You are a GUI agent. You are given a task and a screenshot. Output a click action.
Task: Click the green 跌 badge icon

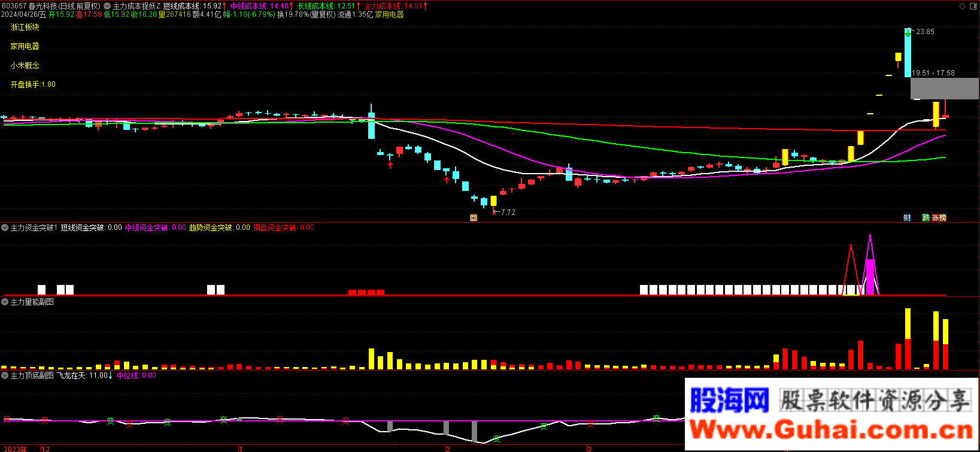click(x=926, y=218)
